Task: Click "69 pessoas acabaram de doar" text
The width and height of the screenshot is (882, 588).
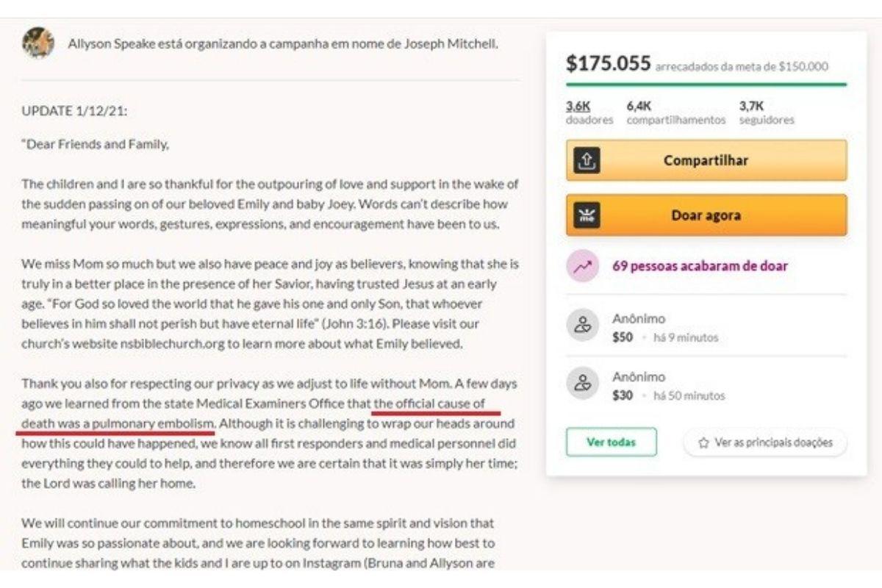Action: (699, 266)
